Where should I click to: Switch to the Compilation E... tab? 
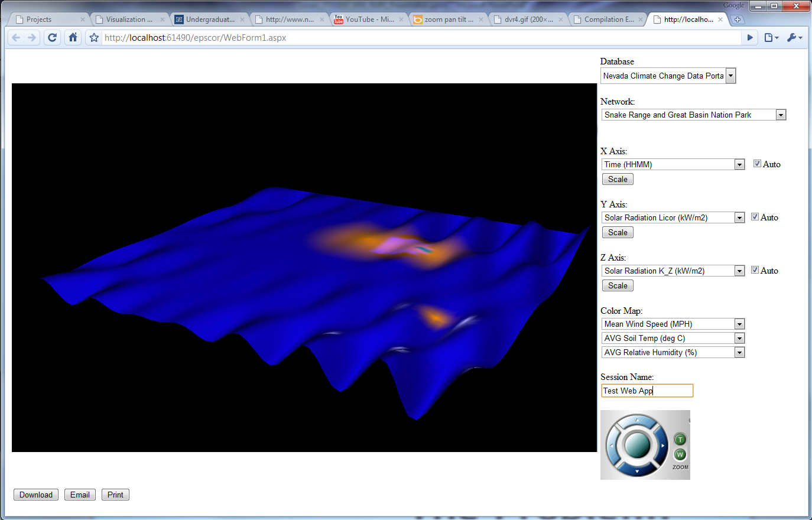tap(608, 19)
